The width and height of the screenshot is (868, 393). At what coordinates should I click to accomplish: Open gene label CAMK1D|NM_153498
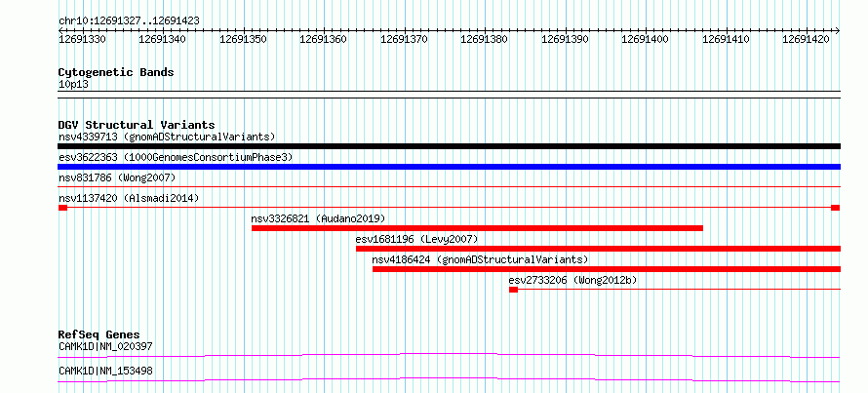click(105, 371)
